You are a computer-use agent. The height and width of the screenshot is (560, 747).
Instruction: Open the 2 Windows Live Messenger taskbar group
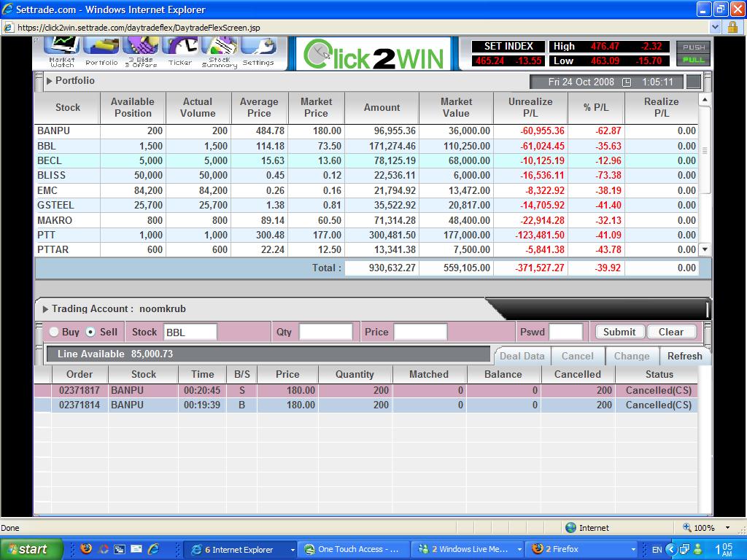coord(468,550)
